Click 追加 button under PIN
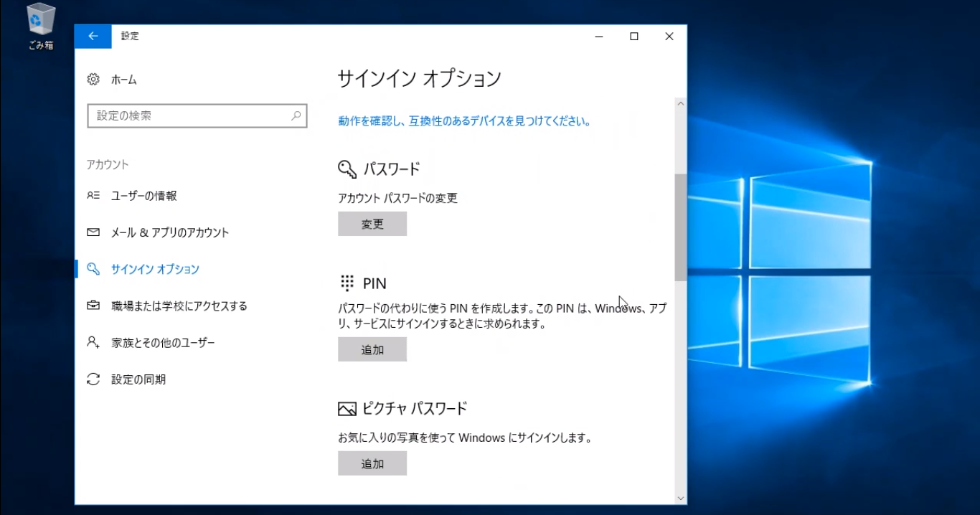The image size is (980, 515). point(372,349)
